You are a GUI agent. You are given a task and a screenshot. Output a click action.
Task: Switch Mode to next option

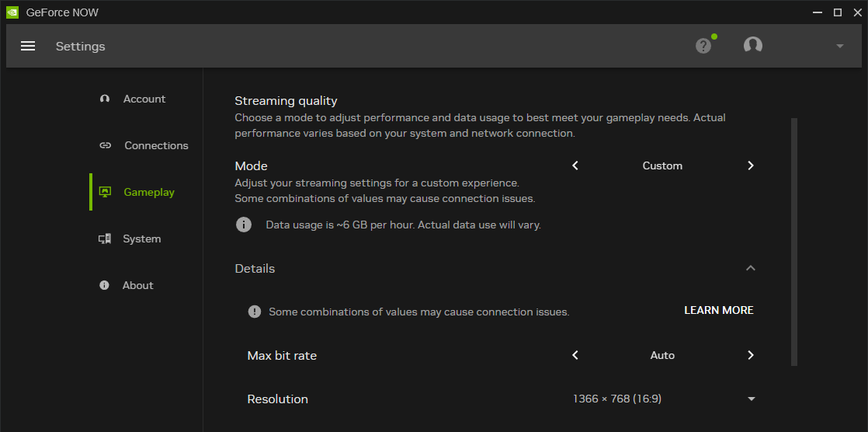click(x=751, y=165)
